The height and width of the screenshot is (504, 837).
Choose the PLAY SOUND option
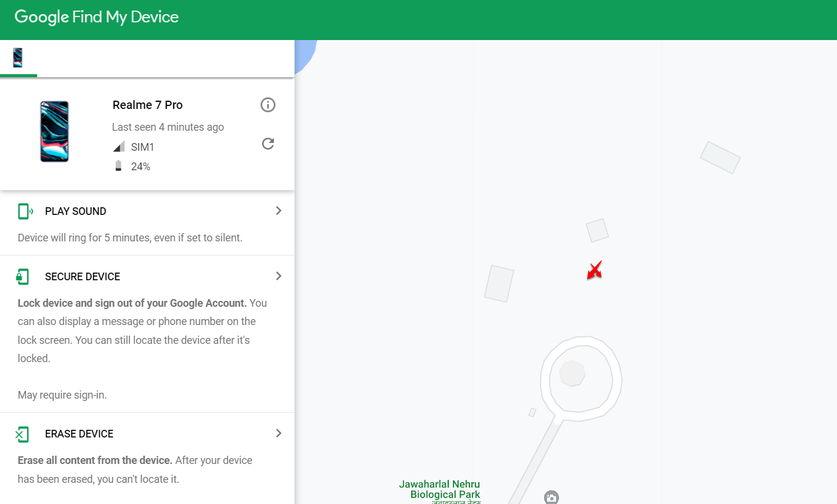(75, 211)
